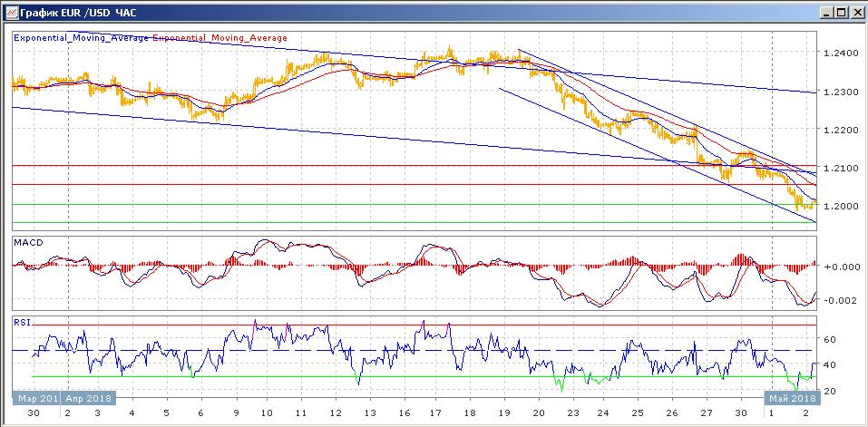Click the MACD indicator panel label
The image size is (868, 427).
point(27,243)
